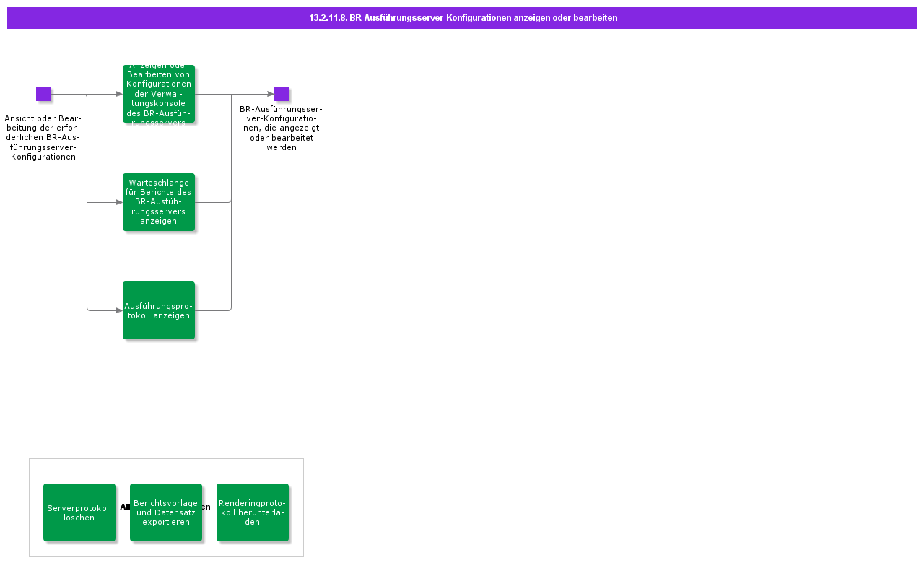Open 'Warteschlange für Berichte' process box
Viewport: 924px width, 563px height.
(159, 202)
